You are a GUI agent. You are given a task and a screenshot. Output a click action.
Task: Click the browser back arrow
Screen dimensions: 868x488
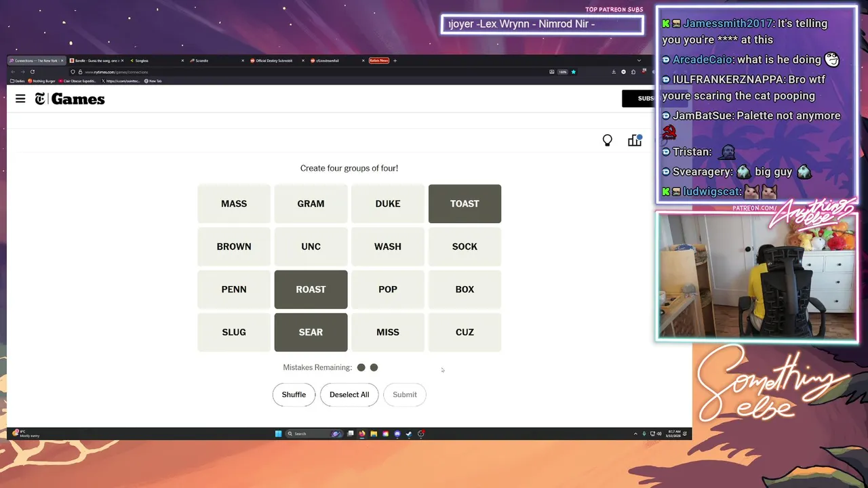13,72
